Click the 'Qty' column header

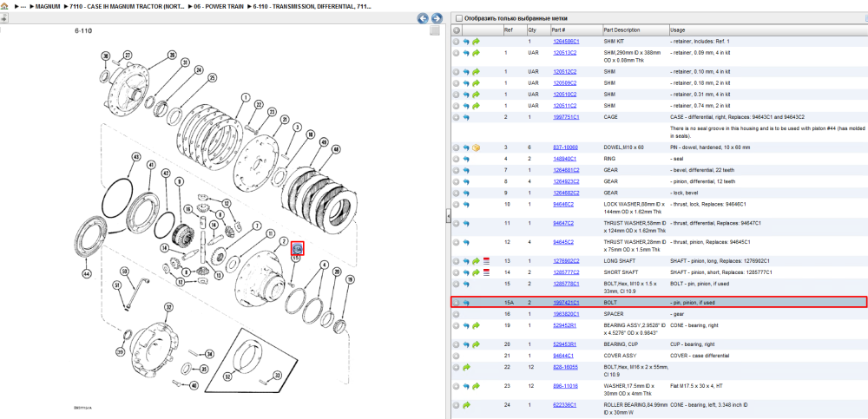532,29
